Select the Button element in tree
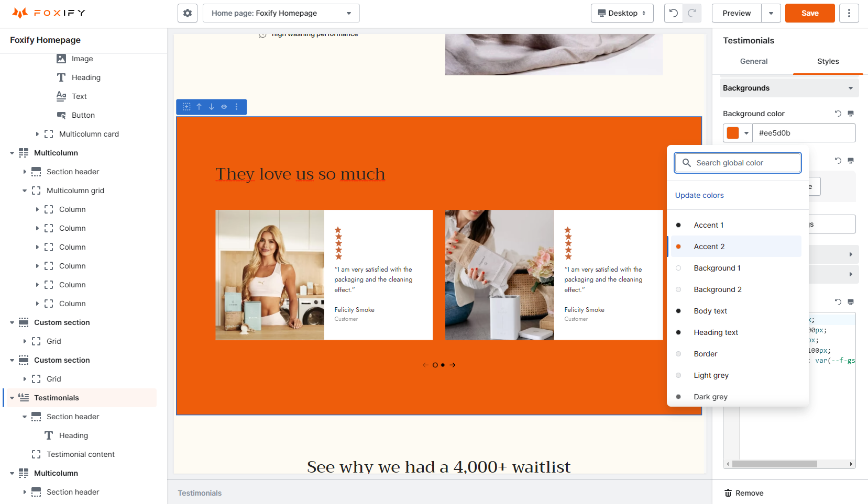 coord(83,115)
